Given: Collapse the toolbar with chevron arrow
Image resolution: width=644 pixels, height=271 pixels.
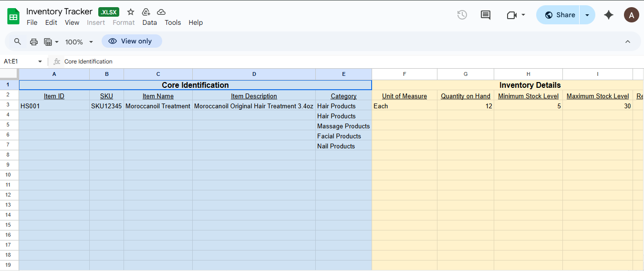Looking at the screenshot, I should click(x=628, y=42).
